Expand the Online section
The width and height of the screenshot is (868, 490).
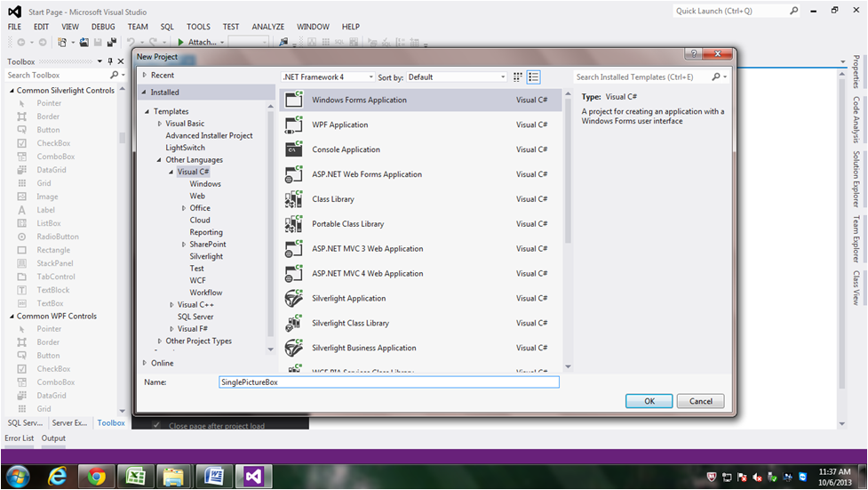click(145, 363)
